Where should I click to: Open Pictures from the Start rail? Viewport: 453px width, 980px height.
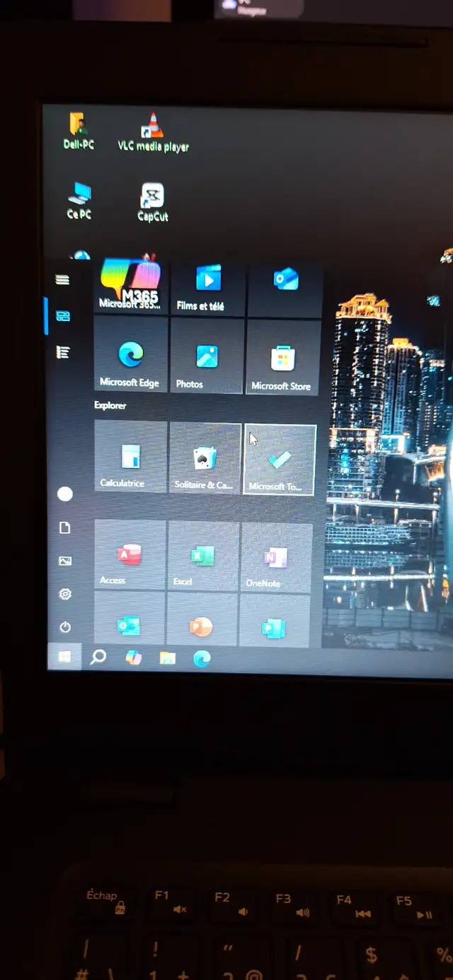pyautogui.click(x=65, y=561)
